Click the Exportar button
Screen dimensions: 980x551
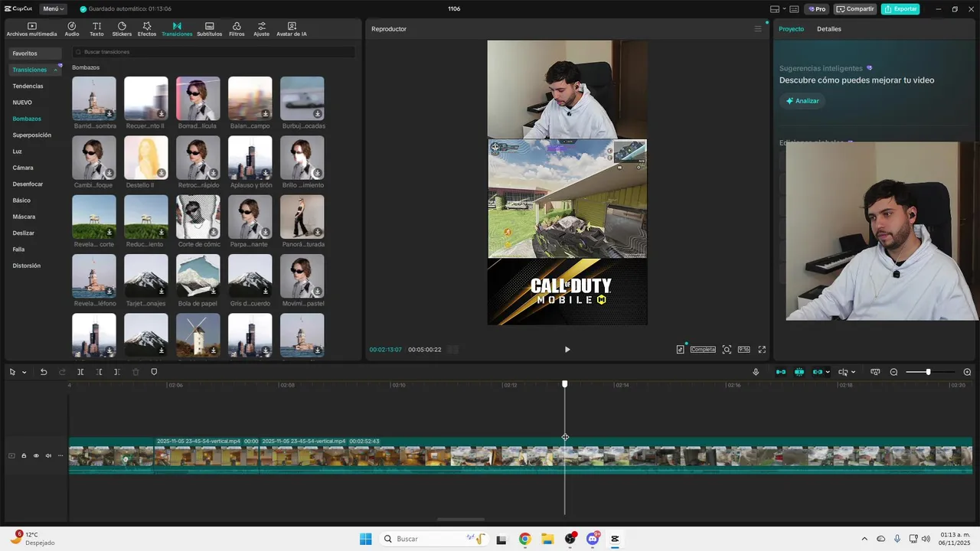(900, 9)
